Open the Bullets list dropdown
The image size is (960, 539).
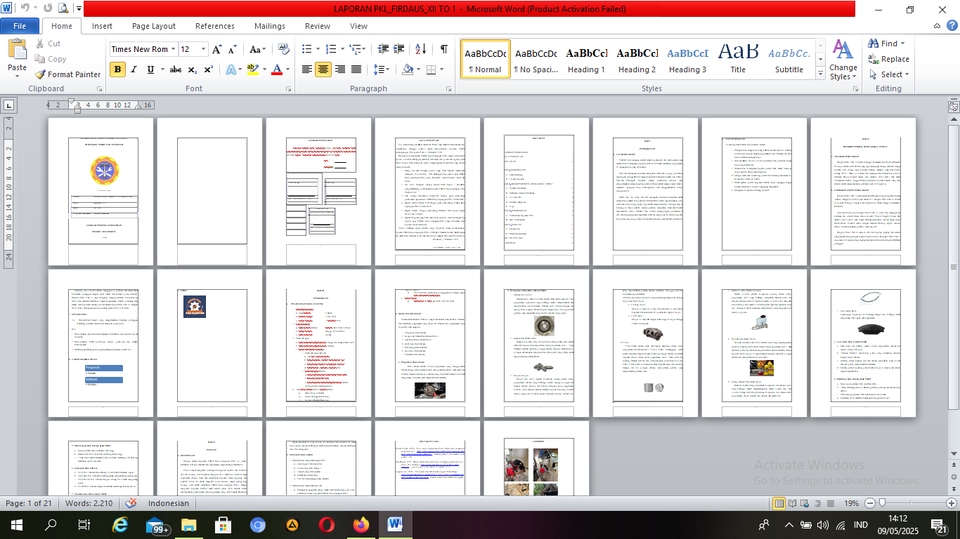click(x=318, y=49)
